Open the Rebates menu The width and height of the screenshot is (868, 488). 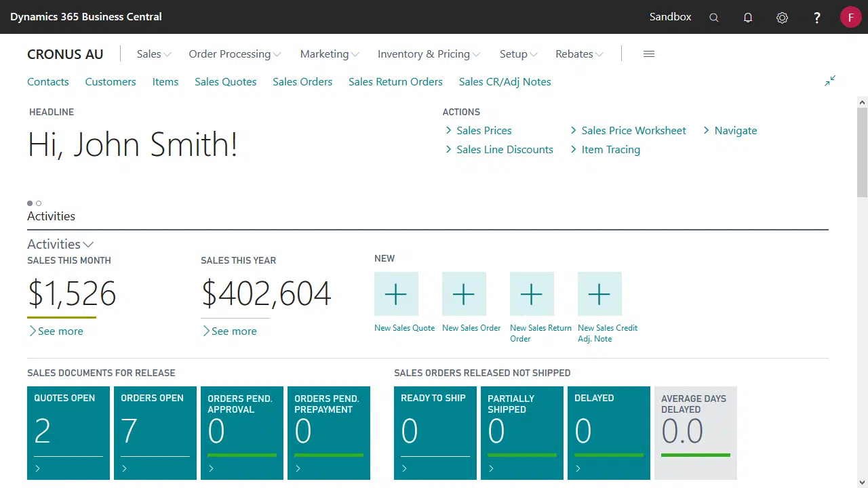pos(579,54)
